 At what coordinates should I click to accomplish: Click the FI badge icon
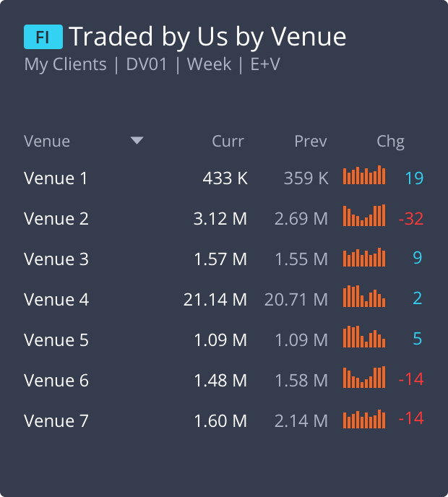pos(43,37)
